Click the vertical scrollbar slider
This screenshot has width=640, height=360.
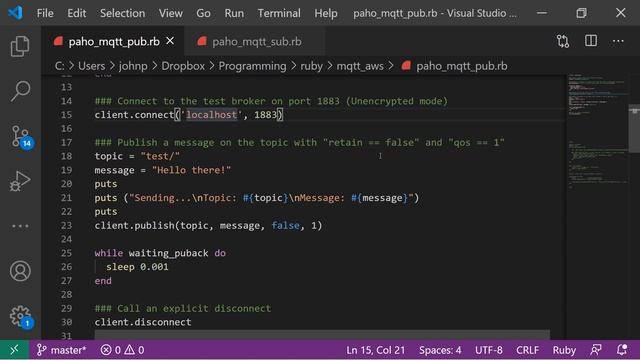tap(634, 129)
